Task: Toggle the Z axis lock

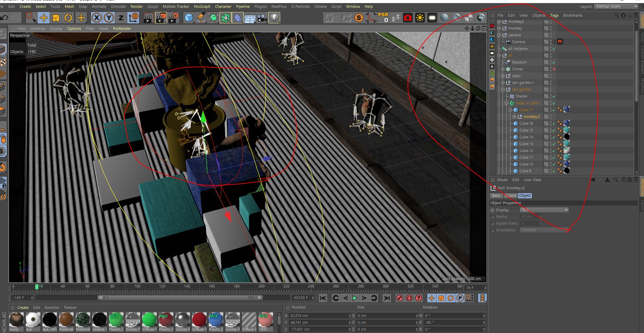Action: [x=121, y=18]
